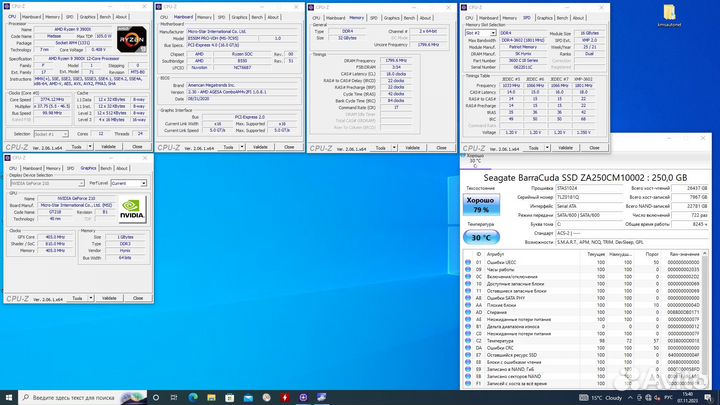Click the Общее время работы value
Screen dimensions: 720x405
(x=690, y=225)
